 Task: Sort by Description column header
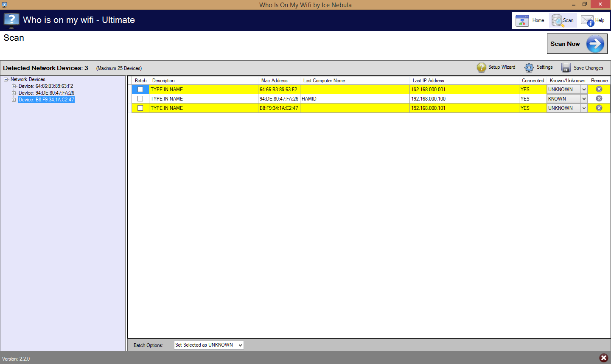click(x=204, y=81)
